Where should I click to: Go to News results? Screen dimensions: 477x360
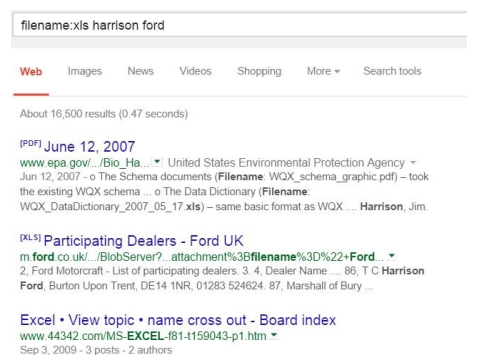point(140,71)
